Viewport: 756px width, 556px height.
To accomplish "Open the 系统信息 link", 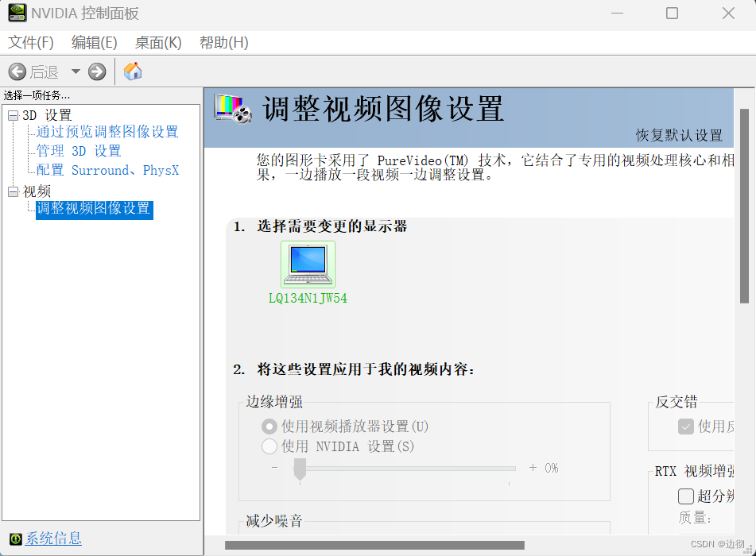I will (53, 539).
